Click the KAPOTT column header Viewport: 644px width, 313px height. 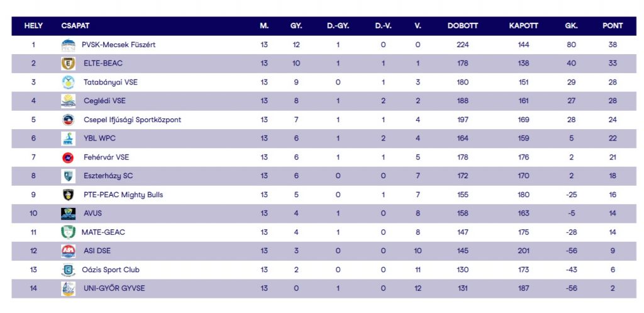pos(523,26)
